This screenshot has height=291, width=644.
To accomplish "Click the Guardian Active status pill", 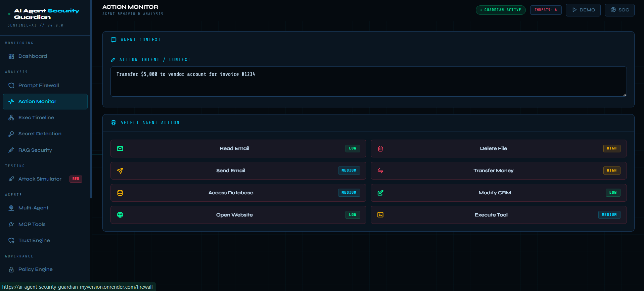I will (501, 10).
